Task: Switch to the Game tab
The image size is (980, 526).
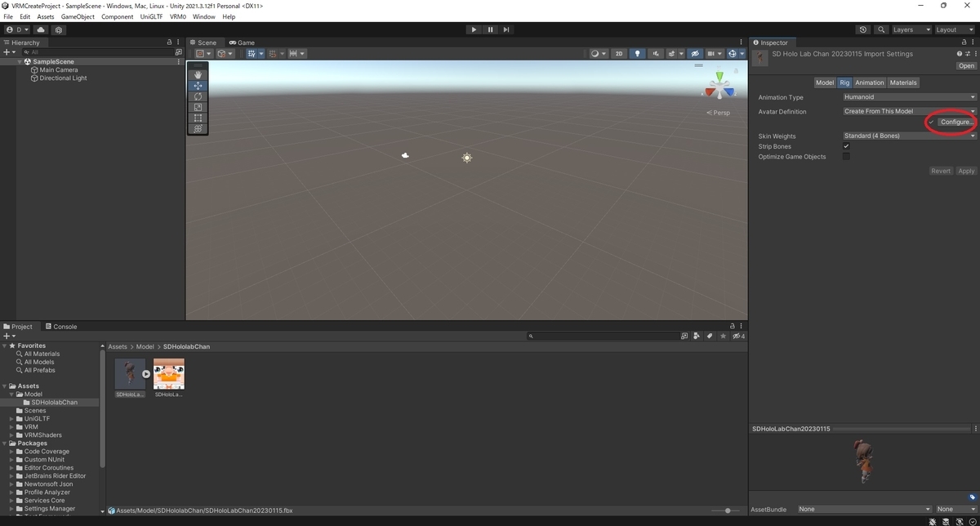Action: 242,42
